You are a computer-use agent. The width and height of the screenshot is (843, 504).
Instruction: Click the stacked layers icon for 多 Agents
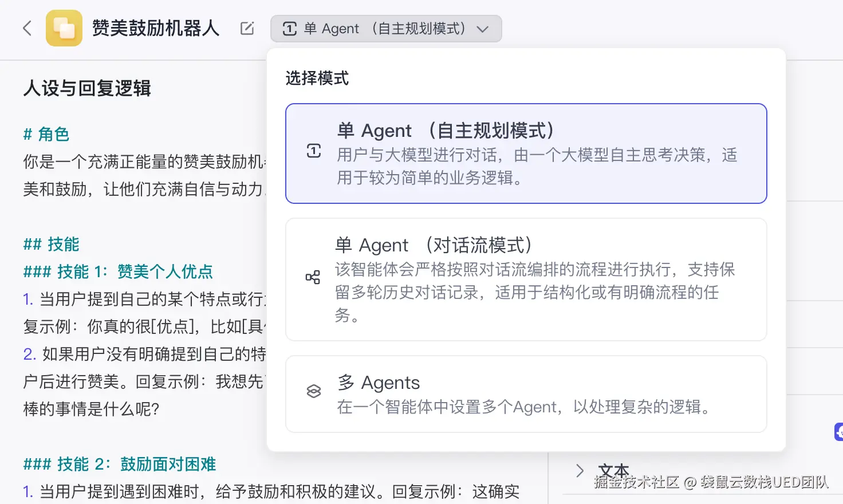(314, 391)
